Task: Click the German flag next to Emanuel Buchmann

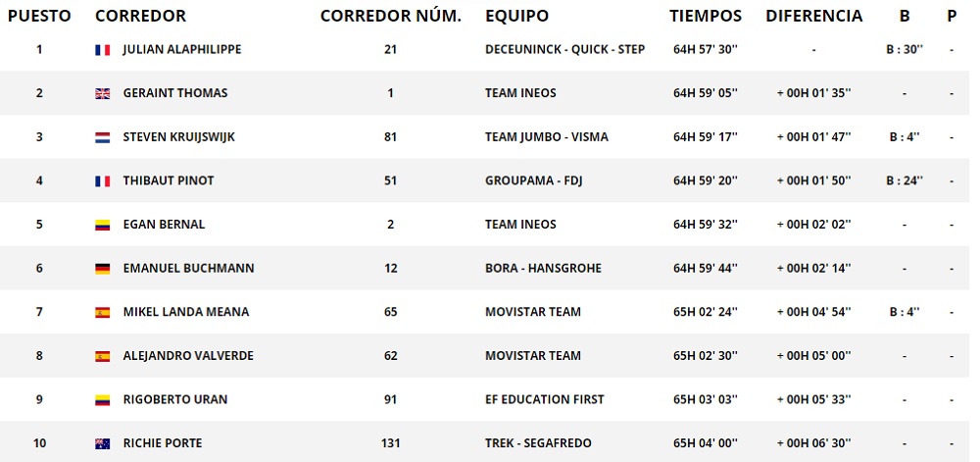Action: click(x=102, y=269)
